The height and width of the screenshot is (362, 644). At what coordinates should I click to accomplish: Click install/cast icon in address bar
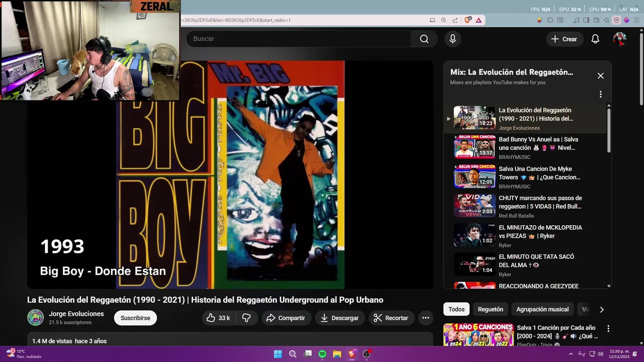pyautogui.click(x=432, y=20)
